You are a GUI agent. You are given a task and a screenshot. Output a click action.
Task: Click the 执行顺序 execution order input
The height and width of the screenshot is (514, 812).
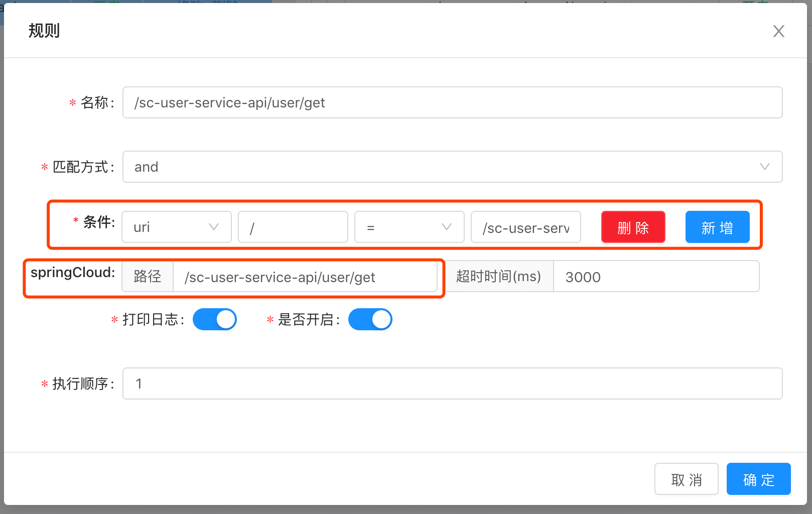pyautogui.click(x=452, y=383)
